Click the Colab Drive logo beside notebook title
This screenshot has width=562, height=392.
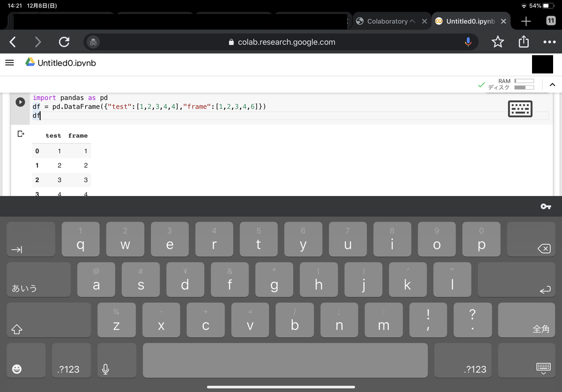[x=29, y=62]
